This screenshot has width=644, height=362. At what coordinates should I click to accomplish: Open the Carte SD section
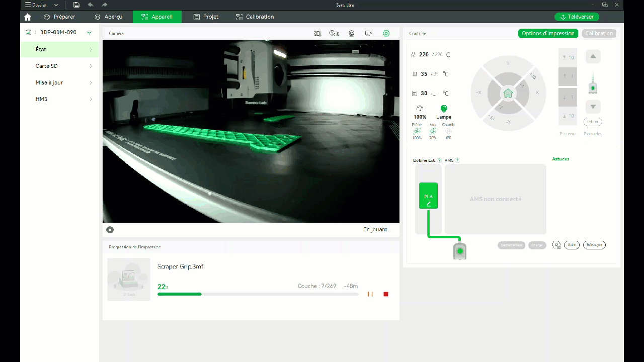click(59, 66)
